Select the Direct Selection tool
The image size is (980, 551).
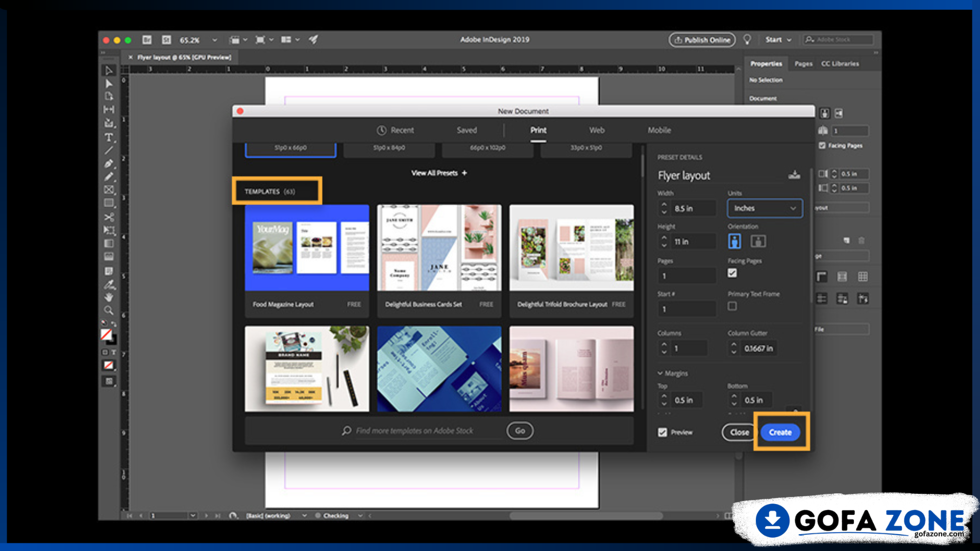click(109, 83)
